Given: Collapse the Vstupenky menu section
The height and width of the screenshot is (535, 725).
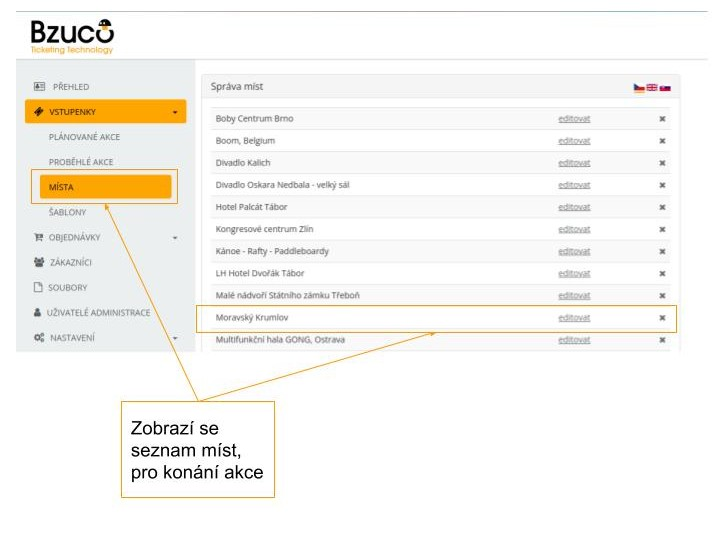Looking at the screenshot, I should [x=175, y=113].
